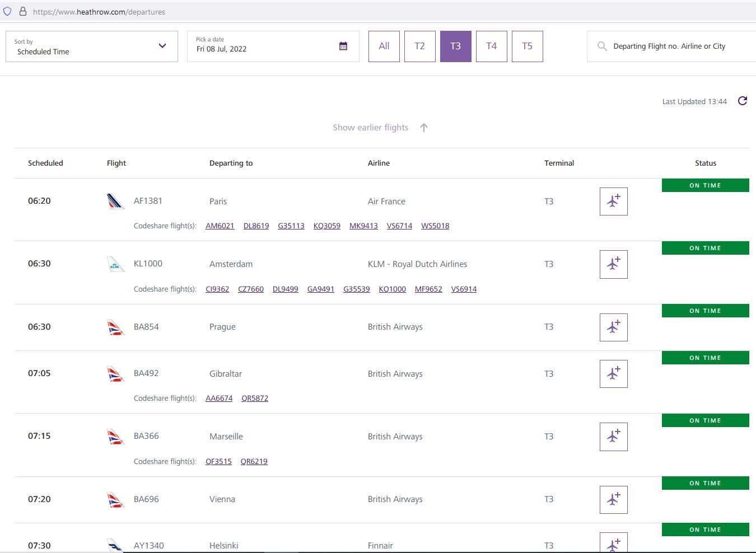Open codeshare flight VS6914 link

click(464, 289)
